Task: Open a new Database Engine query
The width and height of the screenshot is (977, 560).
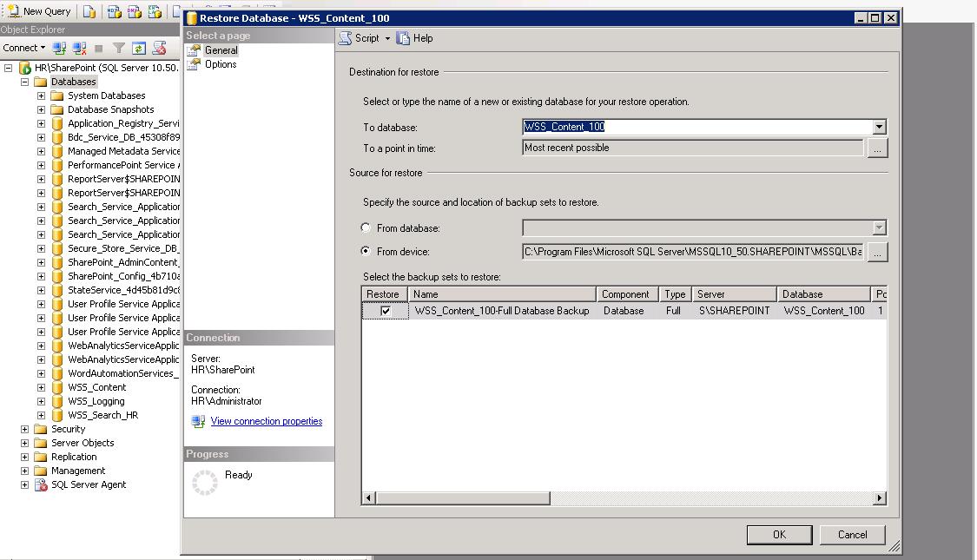Action: [88, 11]
